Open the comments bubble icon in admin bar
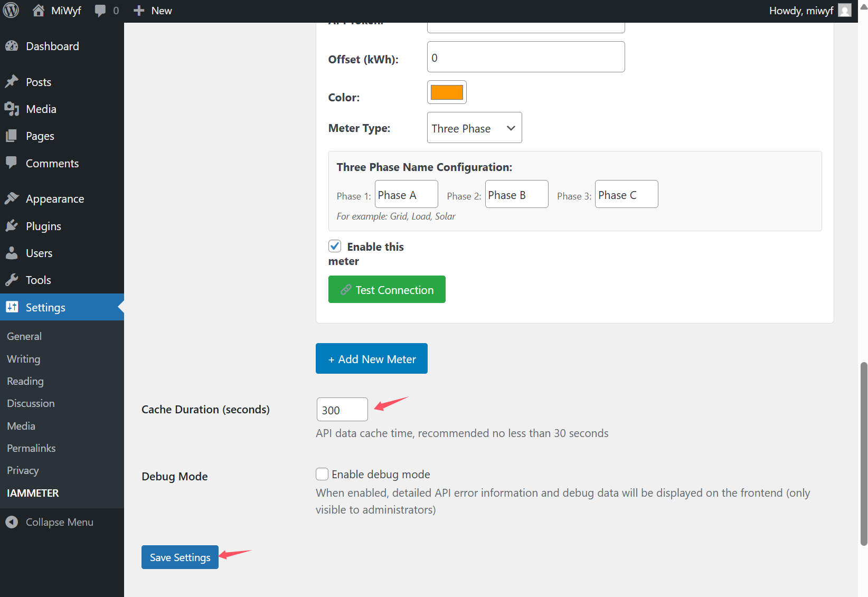Image resolution: width=868 pixels, height=597 pixels. 100,11
